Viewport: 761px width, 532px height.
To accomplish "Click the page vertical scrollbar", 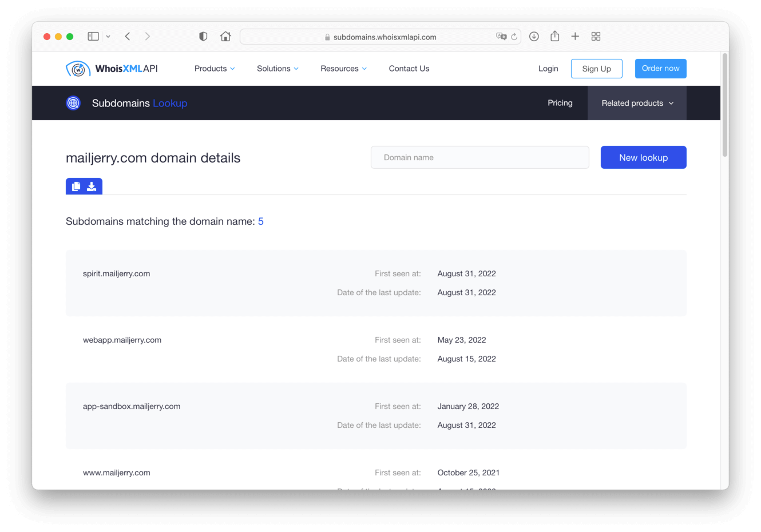I will click(x=725, y=105).
